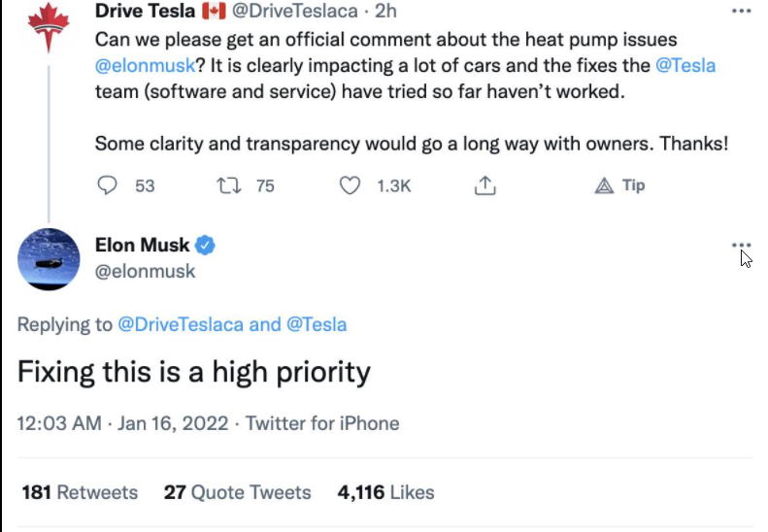Screen dimensions: 768x532
Task: Open Drive Tesla maple leaf avatar
Action: coord(49,27)
